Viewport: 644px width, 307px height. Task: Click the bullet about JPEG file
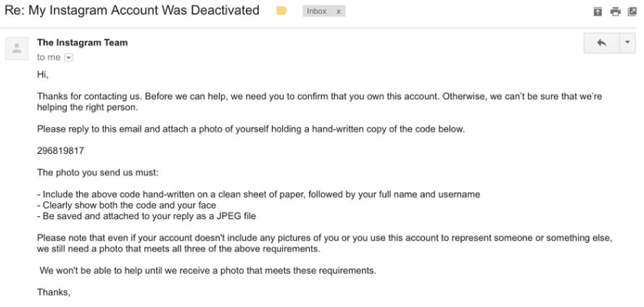(x=147, y=216)
